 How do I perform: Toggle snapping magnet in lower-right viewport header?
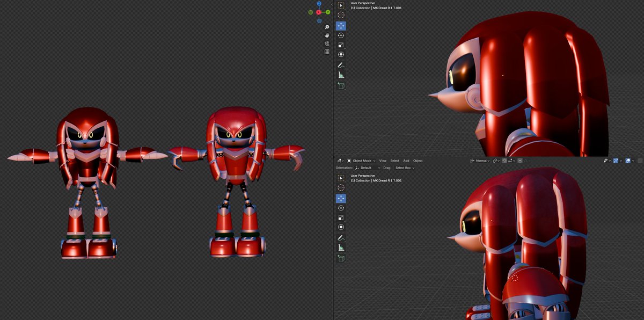[x=504, y=161]
